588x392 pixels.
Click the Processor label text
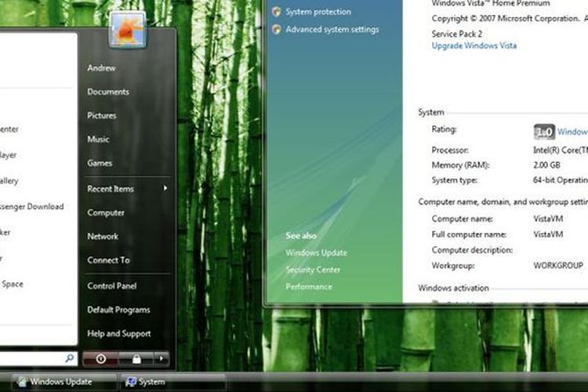coord(450,150)
